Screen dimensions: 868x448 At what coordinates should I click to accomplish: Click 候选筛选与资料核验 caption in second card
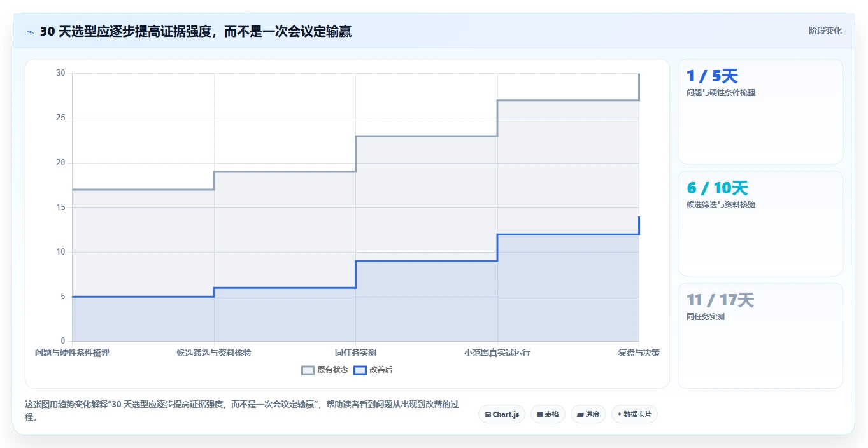coord(721,205)
